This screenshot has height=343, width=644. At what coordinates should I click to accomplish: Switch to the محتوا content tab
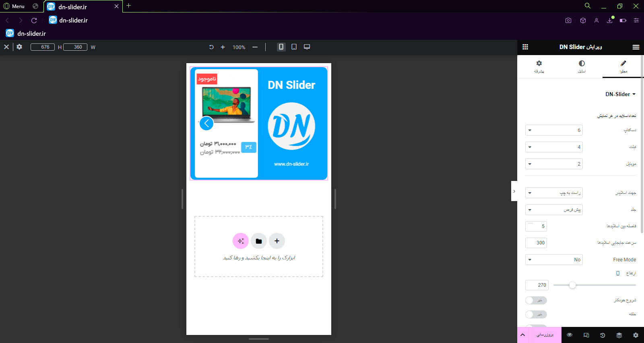pos(623,66)
